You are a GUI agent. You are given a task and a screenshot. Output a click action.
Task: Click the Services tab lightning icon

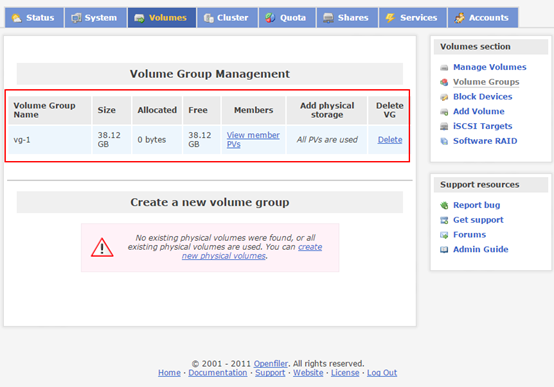(x=390, y=18)
